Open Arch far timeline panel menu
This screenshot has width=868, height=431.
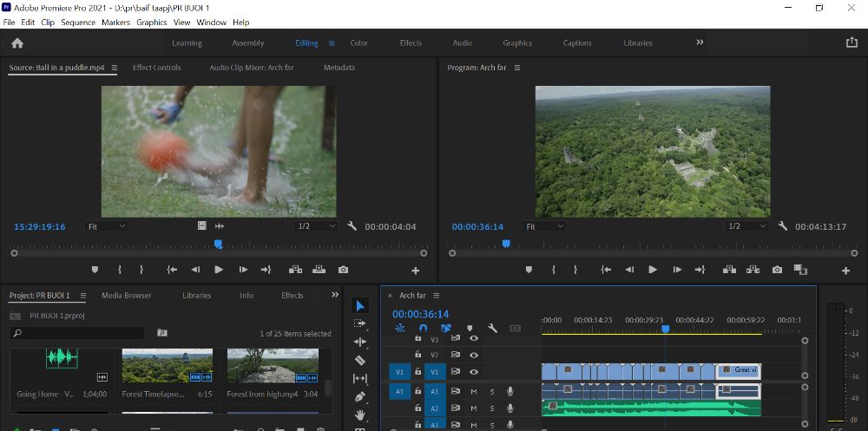tap(436, 296)
